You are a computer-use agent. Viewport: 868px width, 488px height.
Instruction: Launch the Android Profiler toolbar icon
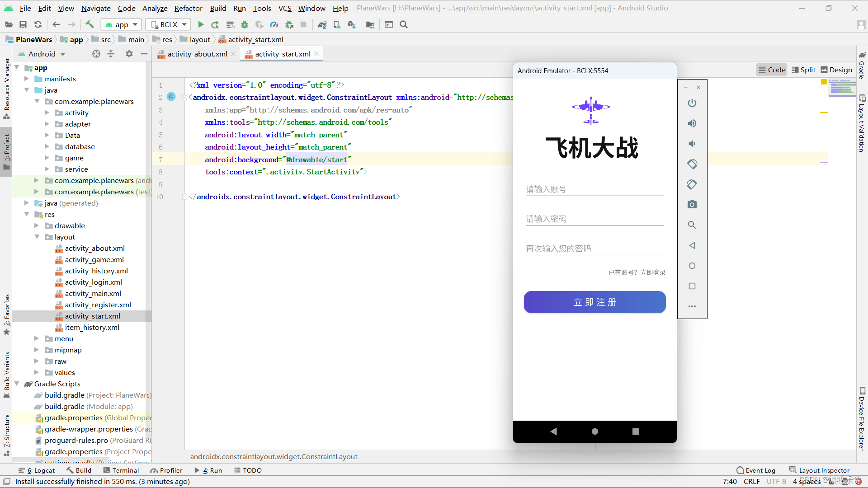[x=274, y=24]
